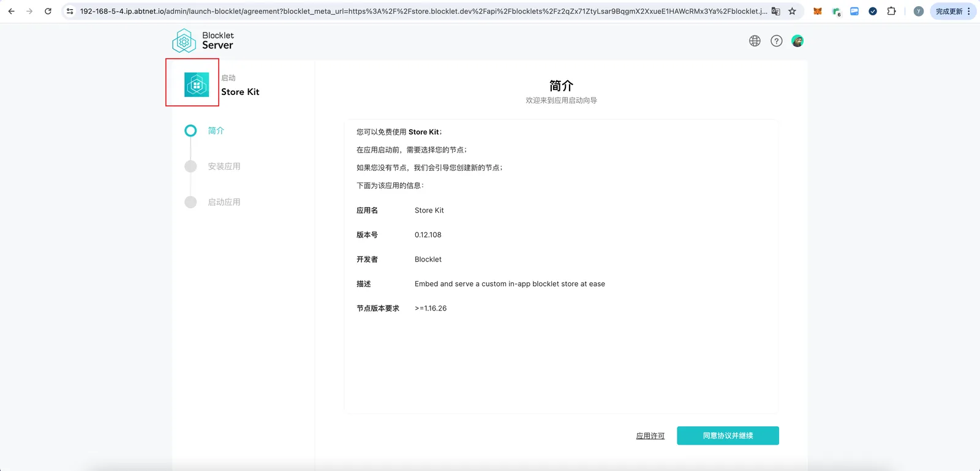Open the language globe selector
Viewport: 980px width, 471px height.
click(755, 41)
